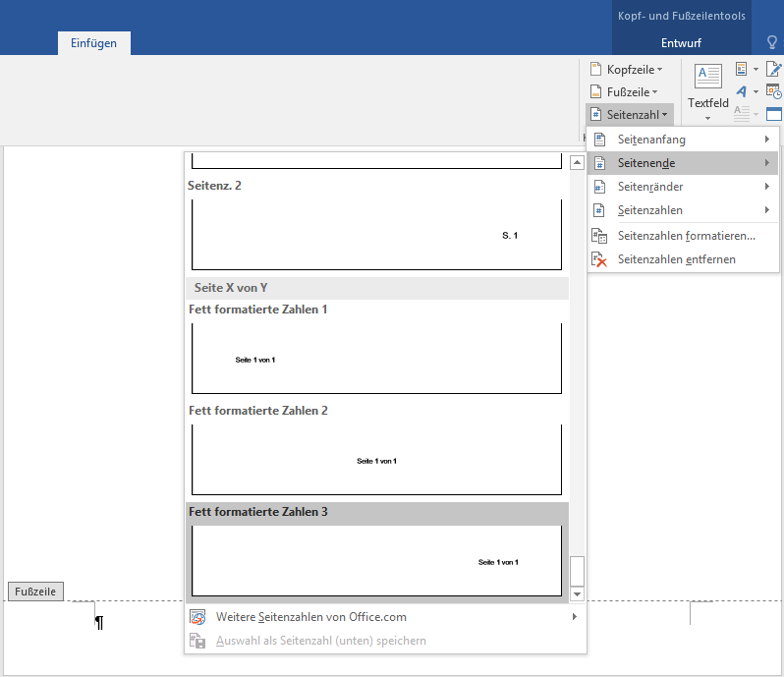784x677 pixels.
Task: Click Seitenzahlen entfernen icon
Action: point(599,259)
